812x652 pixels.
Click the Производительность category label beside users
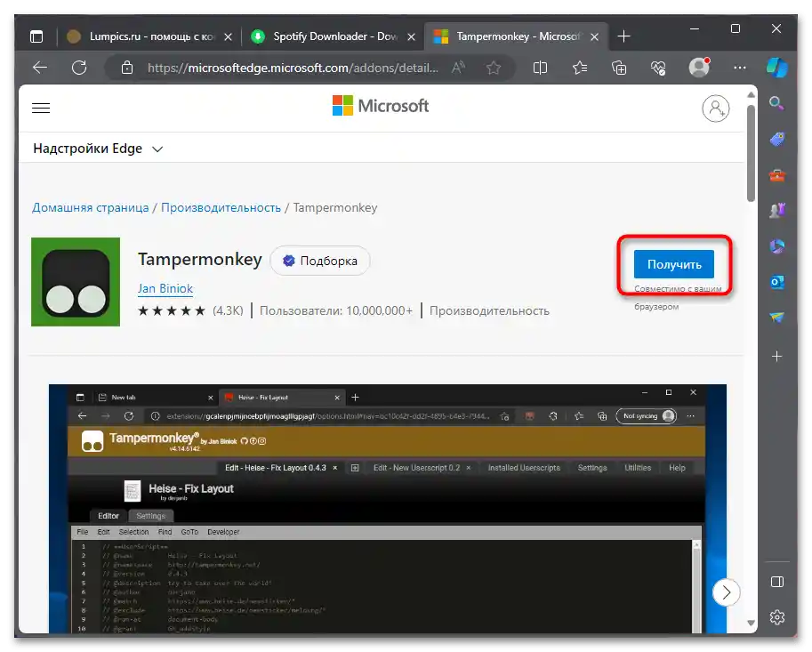pos(489,310)
